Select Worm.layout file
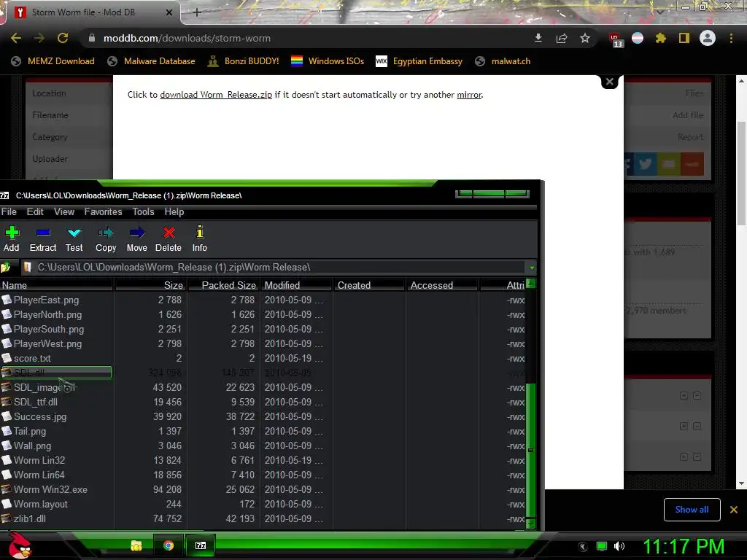The width and height of the screenshot is (747, 560). [x=41, y=504]
